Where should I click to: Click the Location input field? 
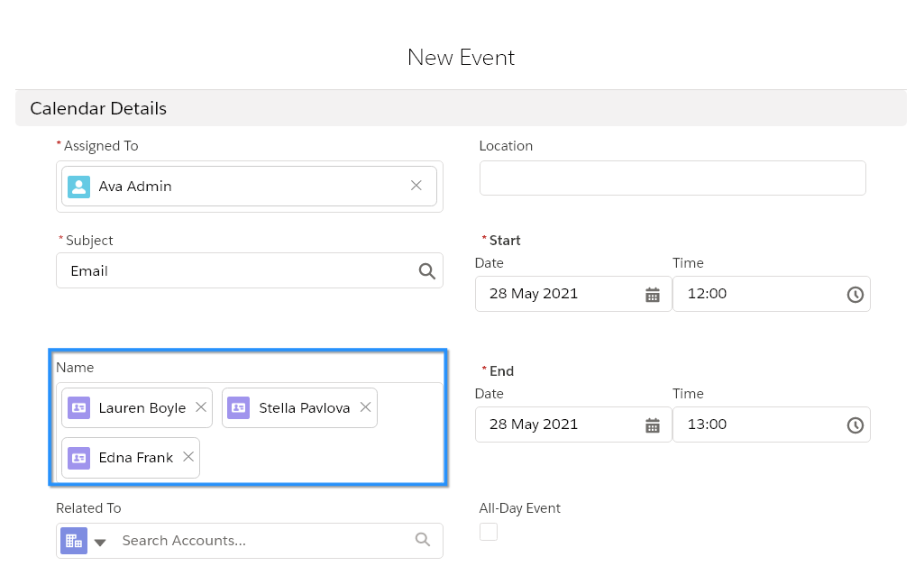click(671, 178)
